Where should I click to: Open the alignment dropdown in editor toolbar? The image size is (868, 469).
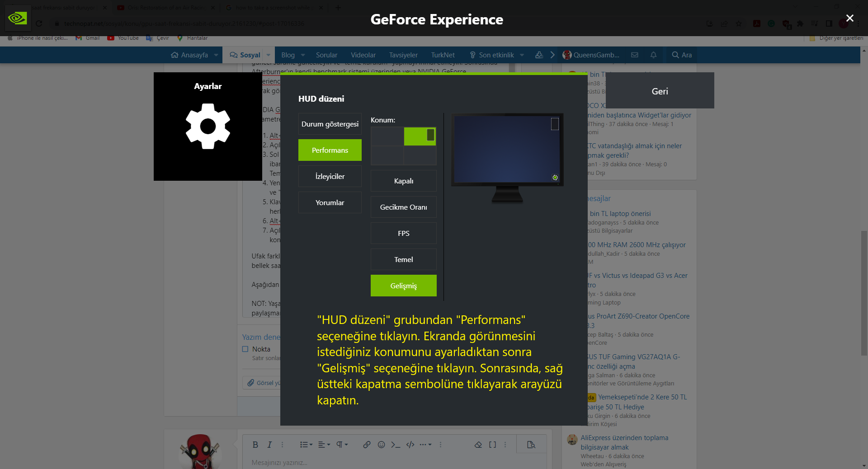(324, 445)
